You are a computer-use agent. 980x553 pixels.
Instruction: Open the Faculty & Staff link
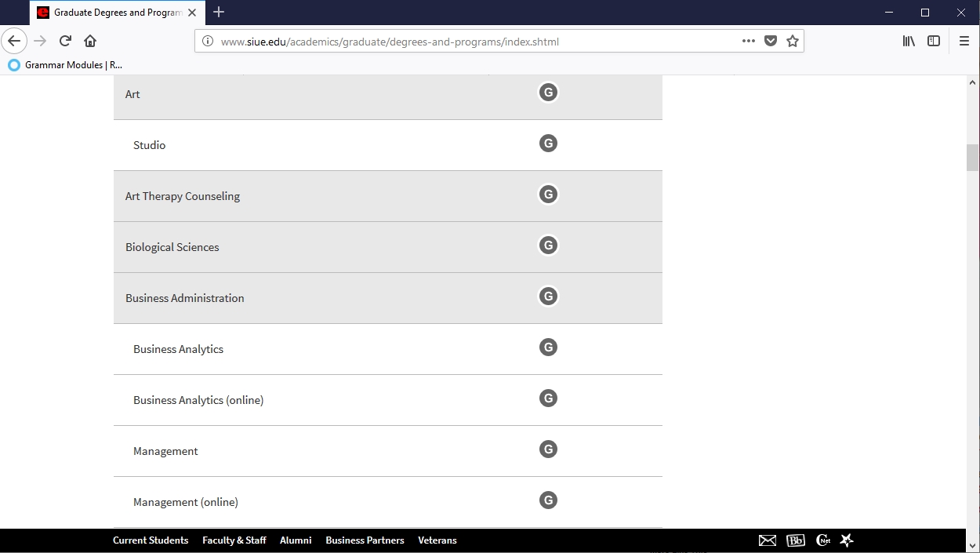[234, 540]
